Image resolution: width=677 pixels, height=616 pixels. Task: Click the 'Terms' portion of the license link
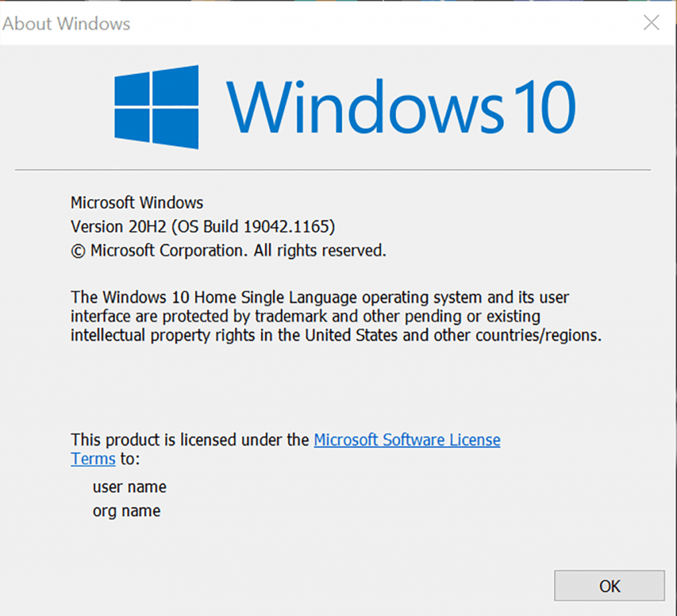[x=93, y=459]
